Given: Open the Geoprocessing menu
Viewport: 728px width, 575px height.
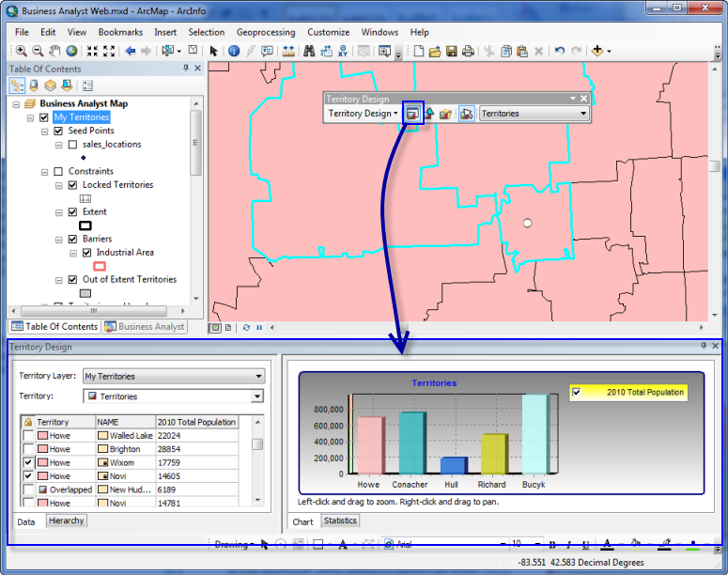Looking at the screenshot, I should (x=265, y=32).
